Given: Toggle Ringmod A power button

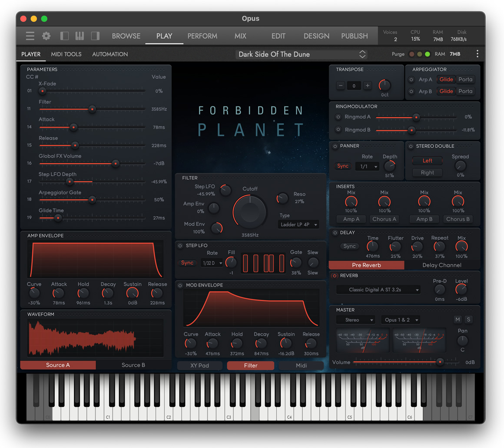Looking at the screenshot, I should tap(338, 117).
